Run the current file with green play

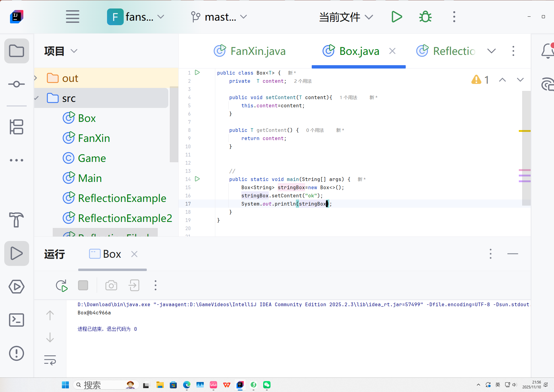397,17
